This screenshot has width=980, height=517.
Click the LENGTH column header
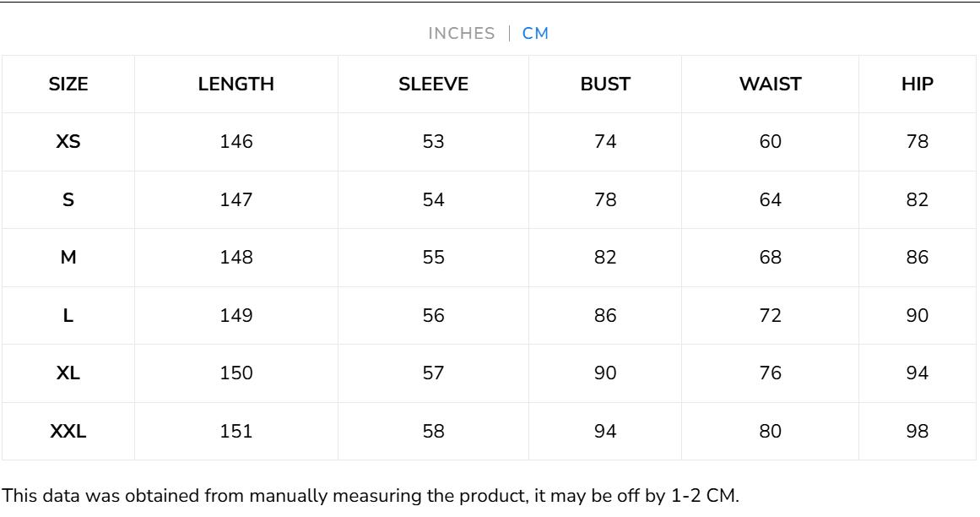tap(236, 84)
